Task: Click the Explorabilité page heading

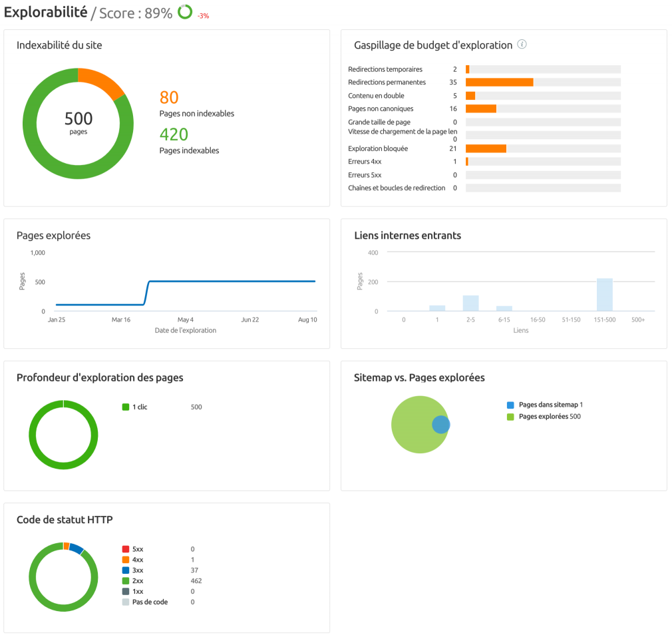Action: [45, 12]
